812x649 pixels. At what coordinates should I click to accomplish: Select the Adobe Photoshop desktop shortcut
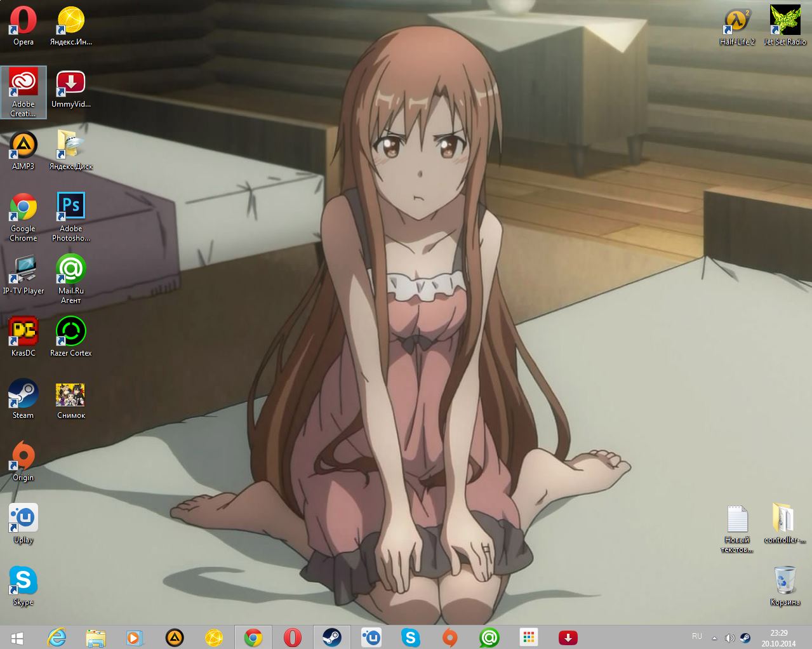tap(71, 217)
